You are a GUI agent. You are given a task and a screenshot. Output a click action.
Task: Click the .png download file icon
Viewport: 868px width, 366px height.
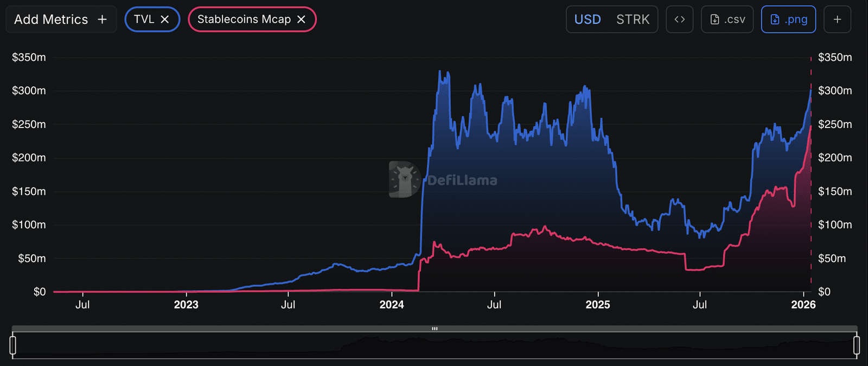point(775,20)
